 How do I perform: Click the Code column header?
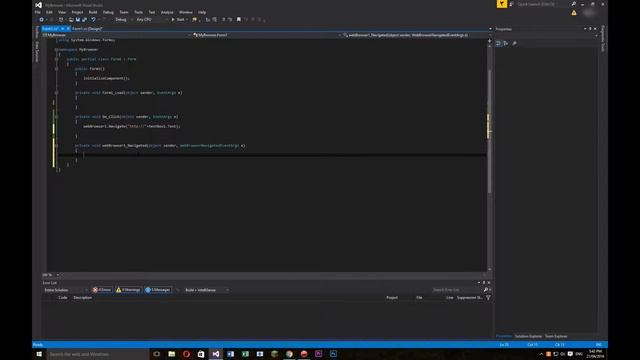pyautogui.click(x=62, y=298)
